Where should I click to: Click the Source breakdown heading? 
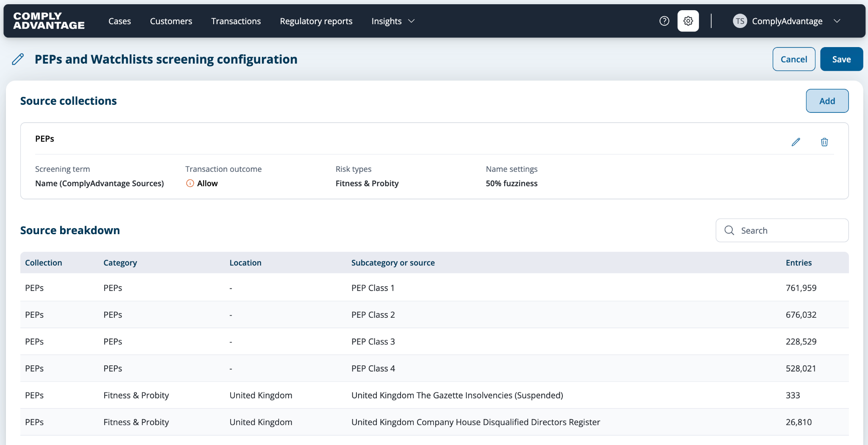tap(70, 230)
